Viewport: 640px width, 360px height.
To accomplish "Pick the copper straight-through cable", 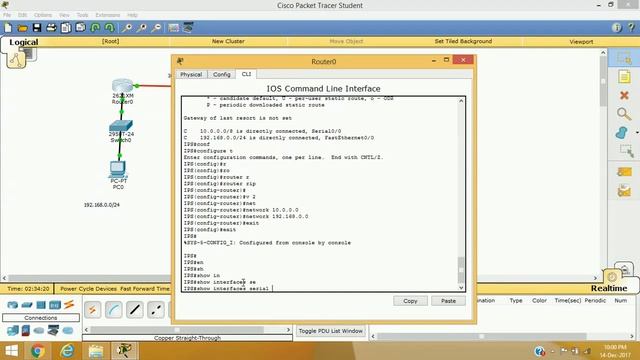I will (x=135, y=310).
